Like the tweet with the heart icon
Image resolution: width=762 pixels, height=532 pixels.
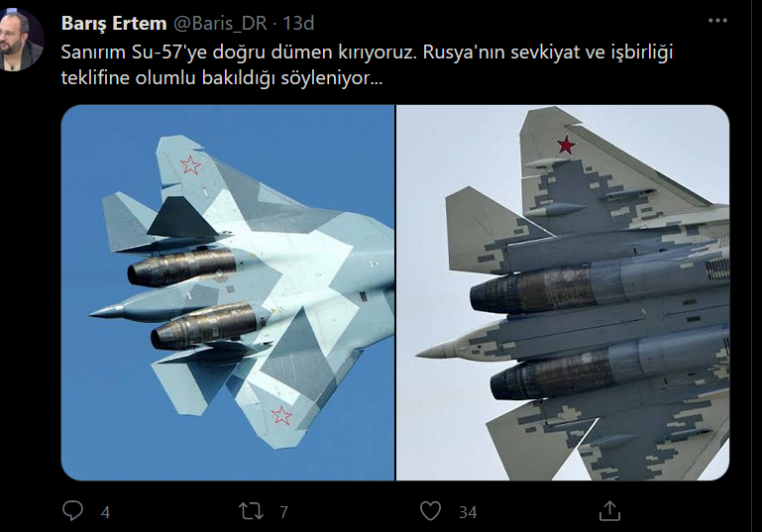(x=430, y=511)
